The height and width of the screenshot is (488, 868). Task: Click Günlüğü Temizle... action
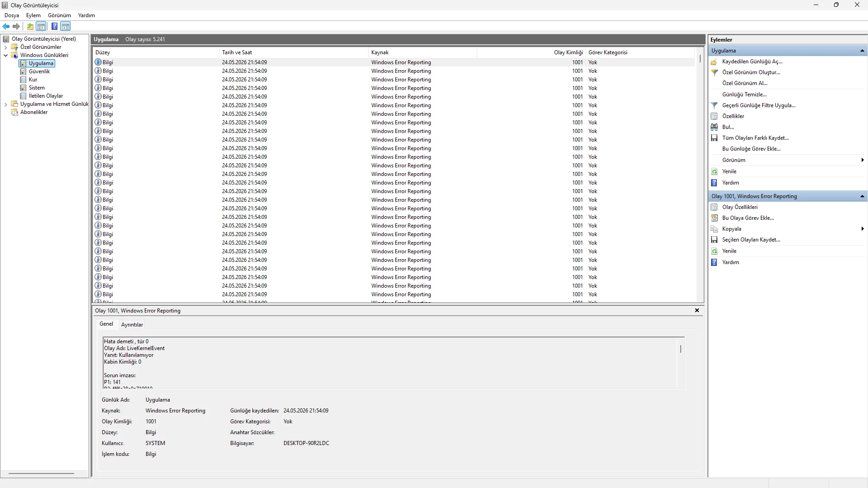coord(744,95)
